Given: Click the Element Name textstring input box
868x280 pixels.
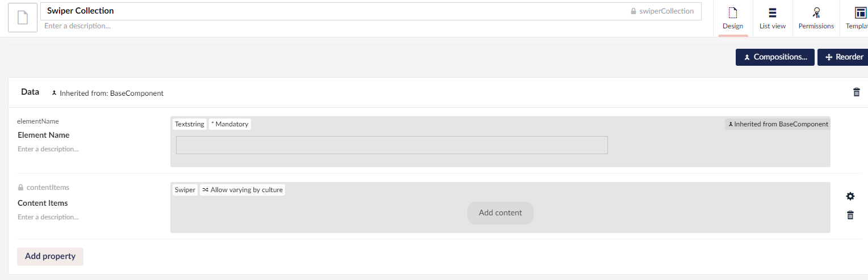Looking at the screenshot, I should [x=392, y=145].
